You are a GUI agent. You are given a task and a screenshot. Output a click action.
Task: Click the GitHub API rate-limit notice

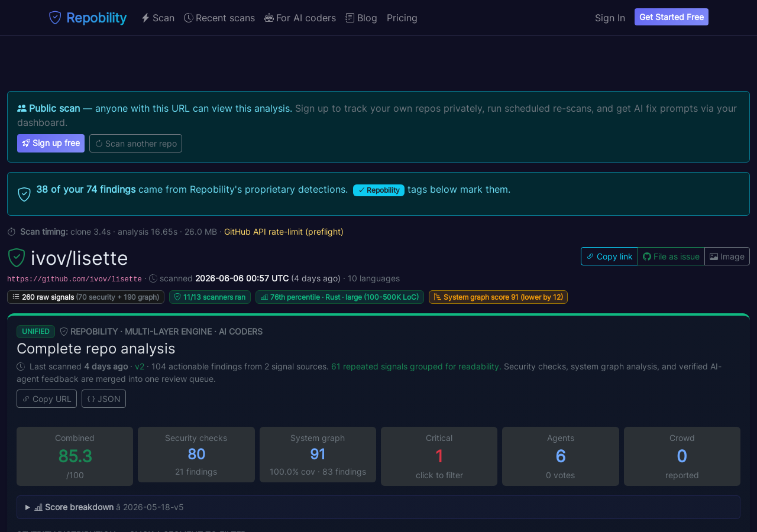tap(284, 232)
